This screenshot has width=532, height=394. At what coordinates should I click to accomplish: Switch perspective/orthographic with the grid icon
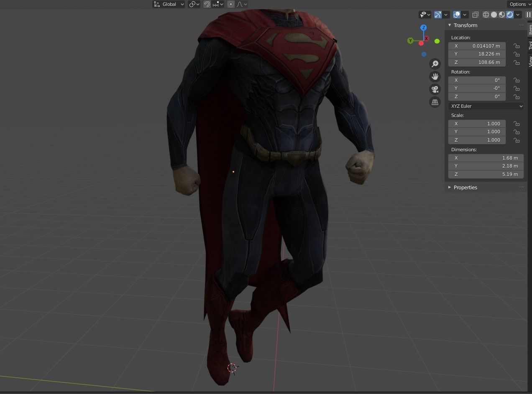(435, 102)
